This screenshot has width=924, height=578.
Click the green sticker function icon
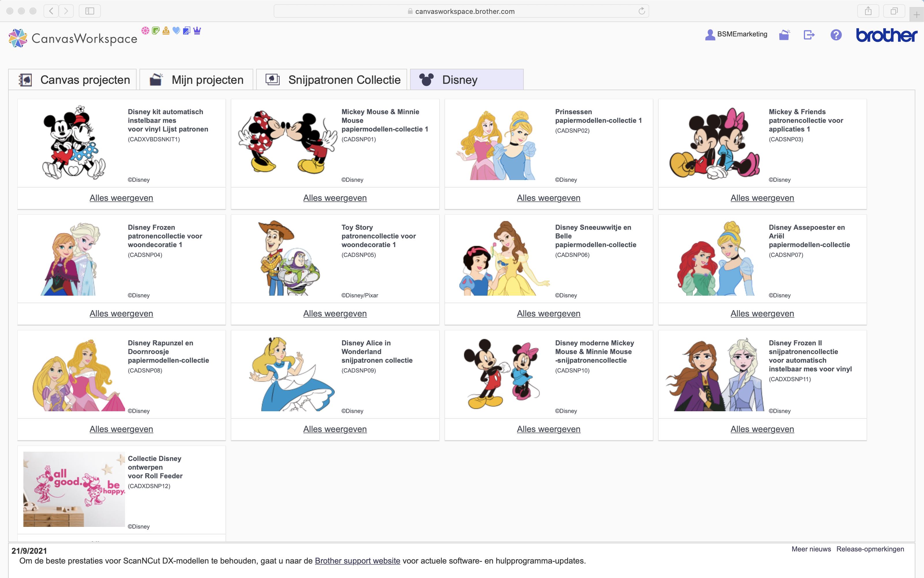click(x=155, y=31)
